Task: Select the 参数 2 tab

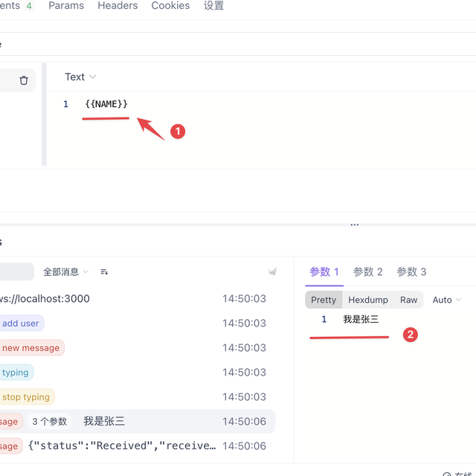Action: point(367,271)
